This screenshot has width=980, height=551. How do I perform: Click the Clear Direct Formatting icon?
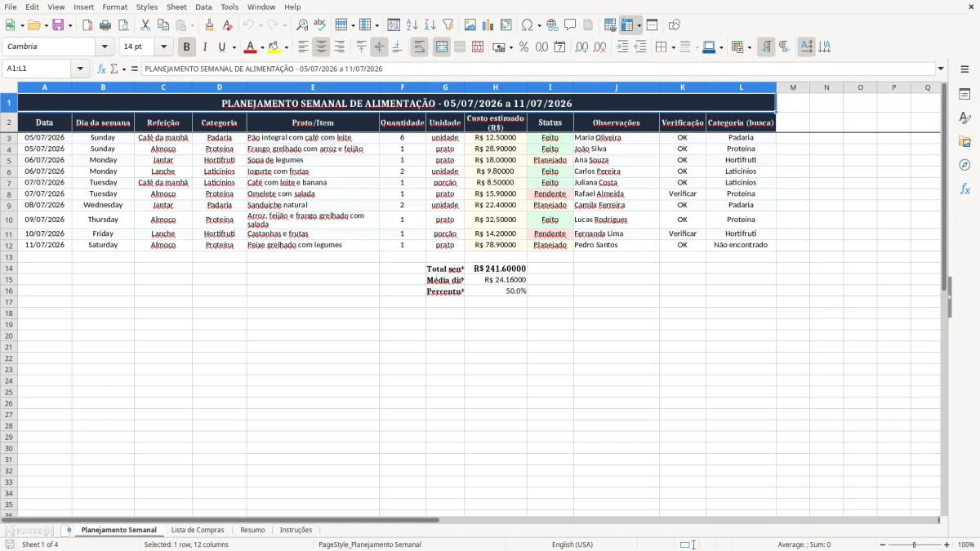(227, 25)
